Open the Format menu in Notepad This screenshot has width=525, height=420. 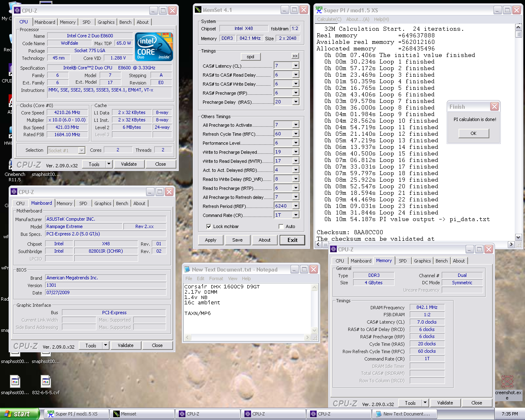pyautogui.click(x=216, y=278)
